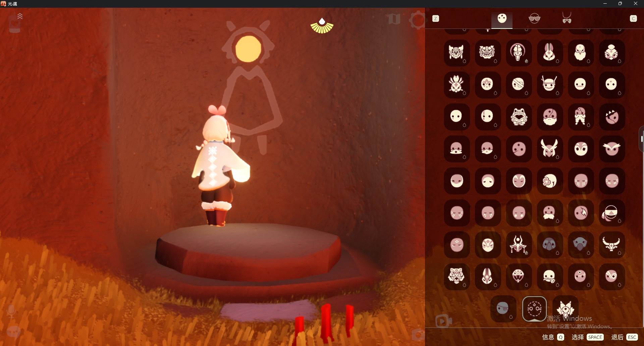
Task: Click the winged light energy fan
Action: tap(322, 26)
